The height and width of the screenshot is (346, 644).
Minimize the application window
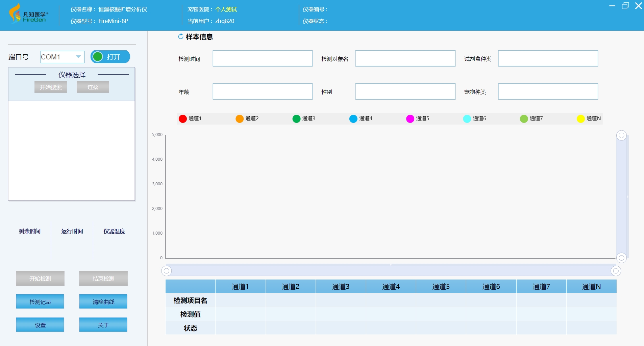612,6
